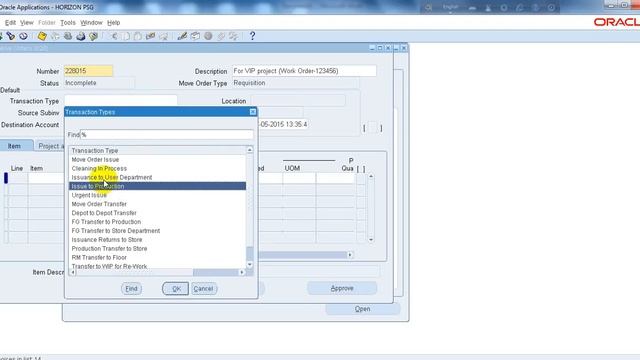Select Transfer to WIP for Re-Work
This screenshot has width=640, height=360.
pyautogui.click(x=158, y=266)
